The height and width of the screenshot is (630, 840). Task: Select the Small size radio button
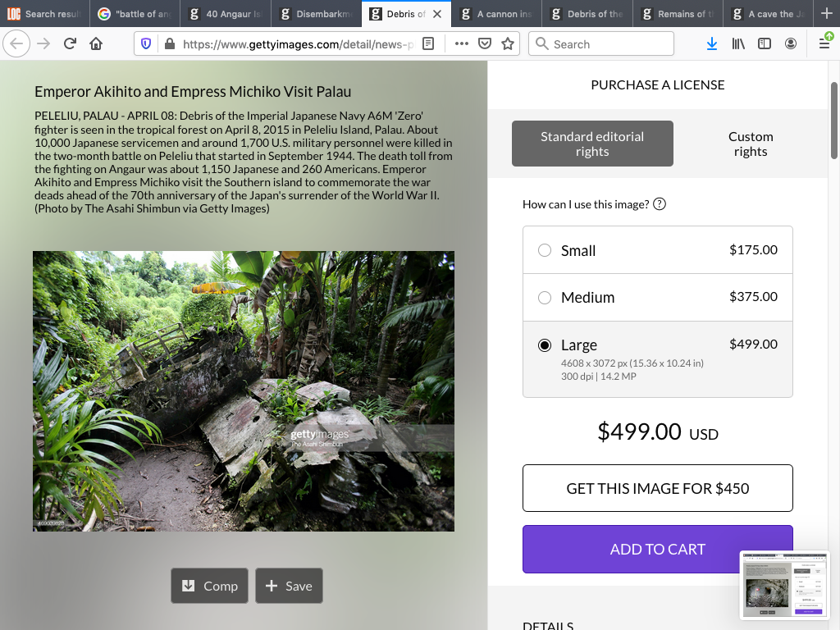pyautogui.click(x=545, y=250)
